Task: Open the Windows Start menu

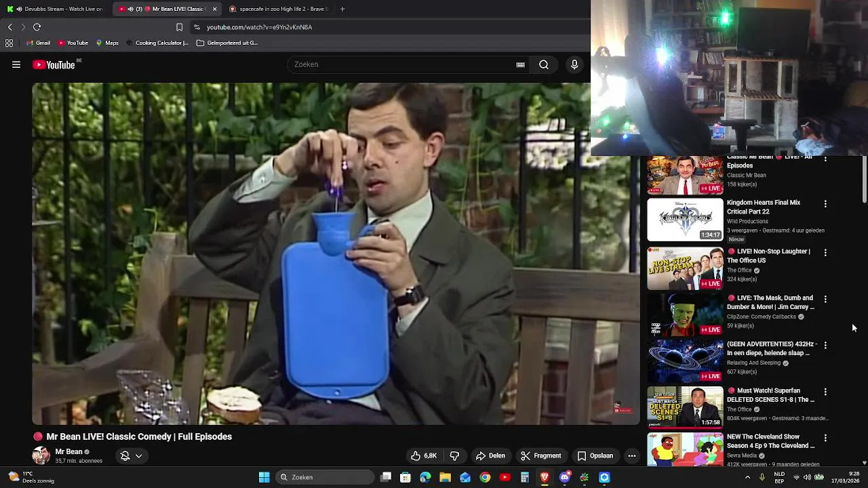Action: 264,477
